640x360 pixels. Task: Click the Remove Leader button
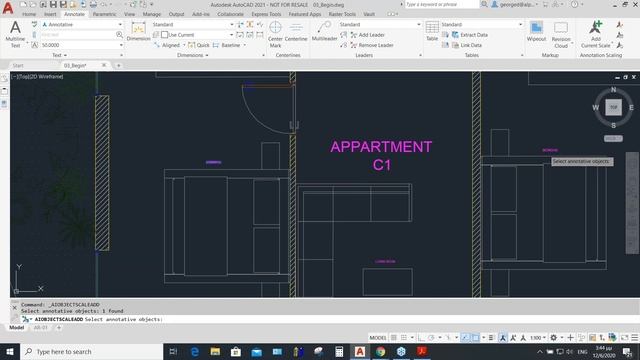pyautogui.click(x=372, y=45)
